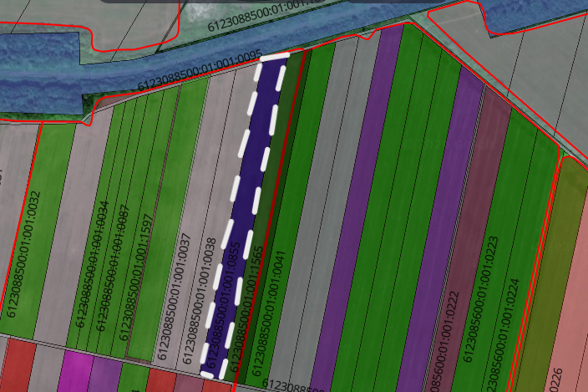Click parcel label 6123088500:01:001:1597
This screenshot has height=392, width=588.
[136, 277]
